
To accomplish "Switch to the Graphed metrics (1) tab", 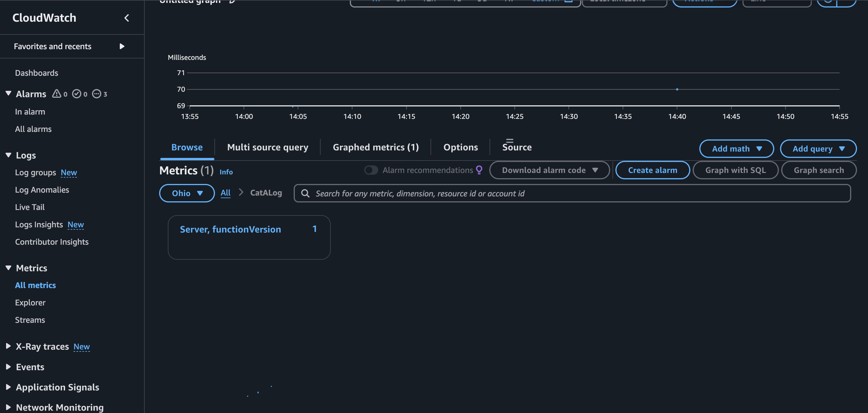I will point(376,147).
